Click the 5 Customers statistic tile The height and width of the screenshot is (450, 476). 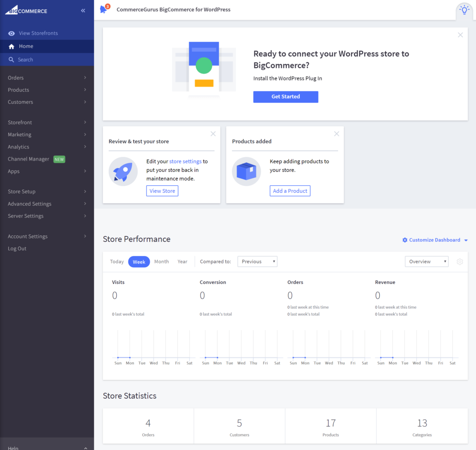[239, 426]
